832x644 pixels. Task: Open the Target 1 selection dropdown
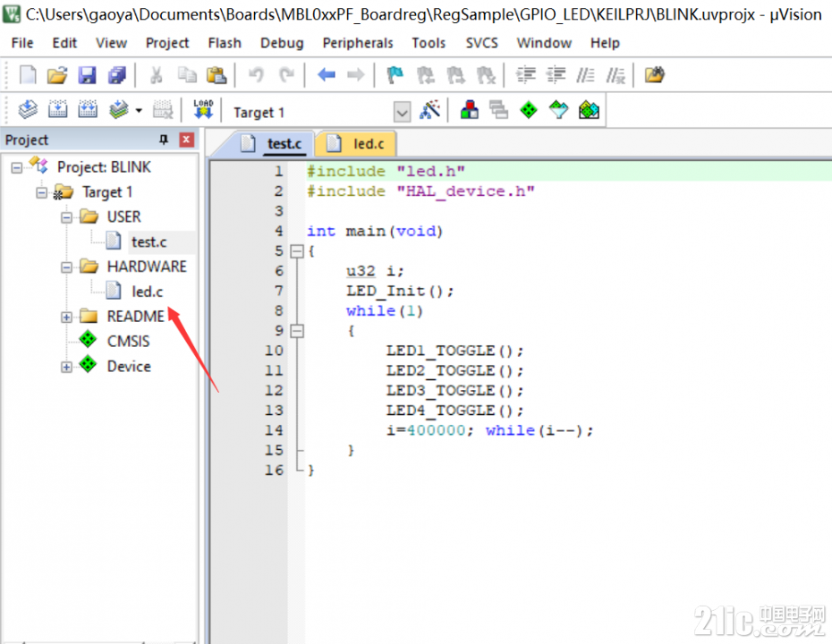[x=402, y=112]
